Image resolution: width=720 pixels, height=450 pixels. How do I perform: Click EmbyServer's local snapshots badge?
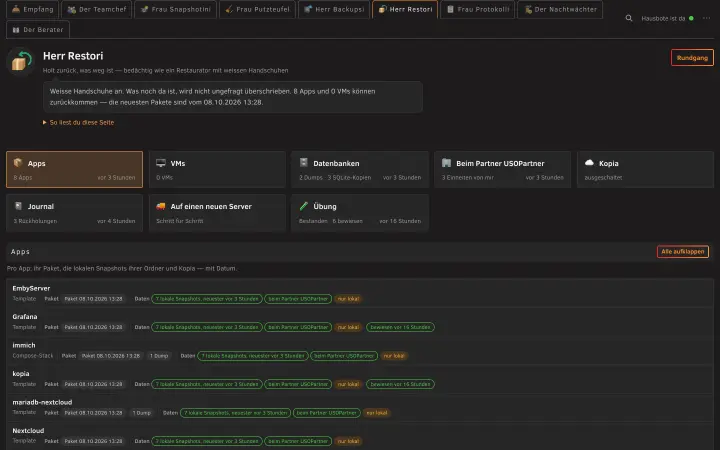pyautogui.click(x=207, y=299)
